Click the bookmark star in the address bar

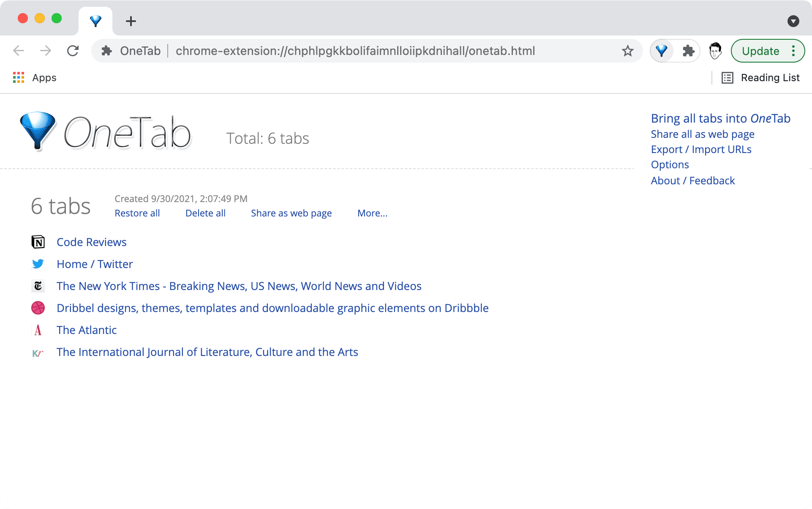[x=628, y=50]
